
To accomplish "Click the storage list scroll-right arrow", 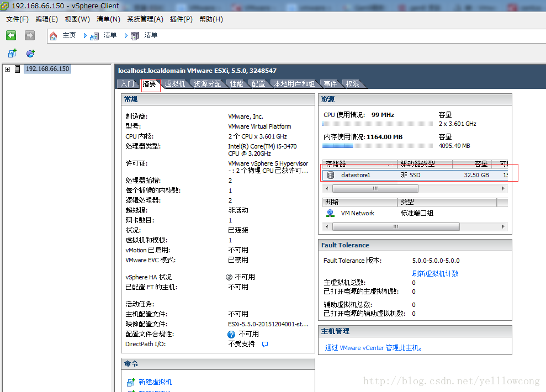I will pos(503,189).
